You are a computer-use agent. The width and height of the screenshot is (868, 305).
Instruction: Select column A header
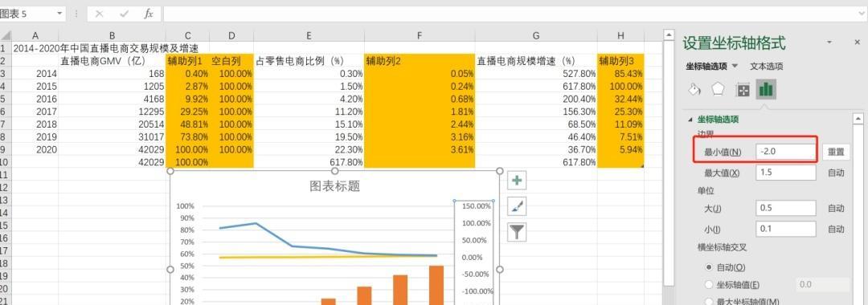pyautogui.click(x=35, y=36)
